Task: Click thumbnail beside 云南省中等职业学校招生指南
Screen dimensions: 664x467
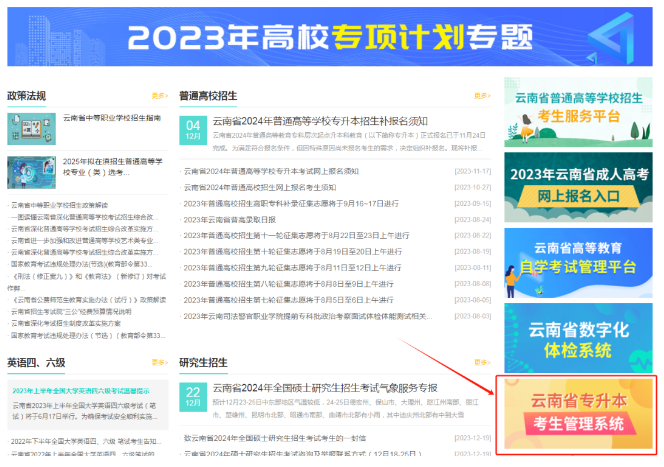Action: pos(32,126)
